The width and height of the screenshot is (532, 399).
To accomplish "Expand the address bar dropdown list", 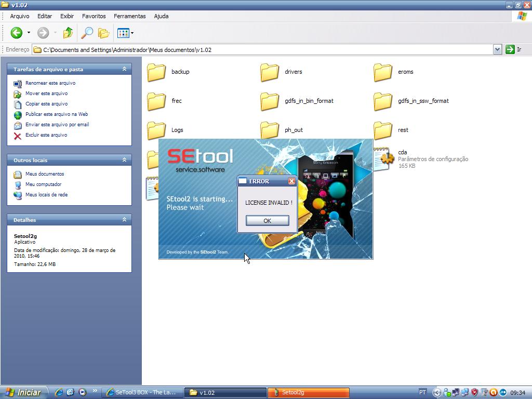I will [497, 49].
